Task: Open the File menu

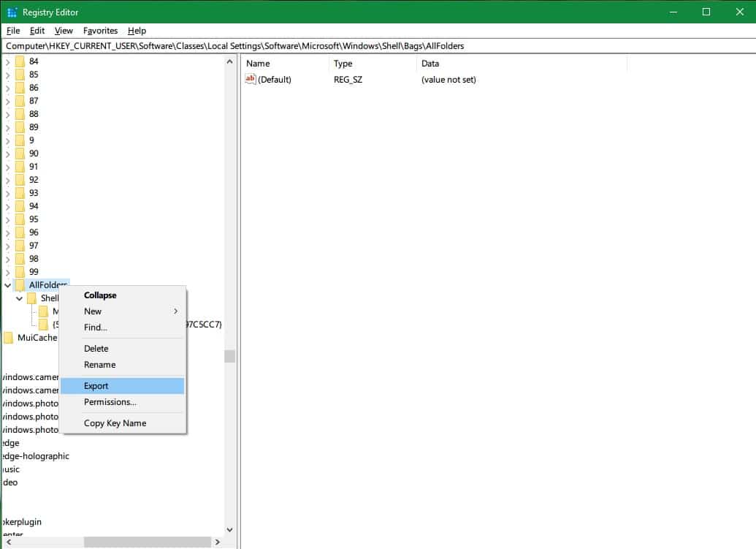Action: coord(12,31)
